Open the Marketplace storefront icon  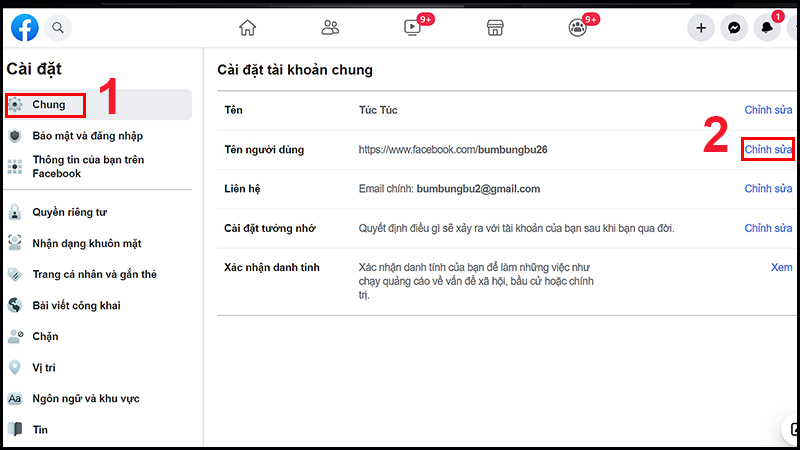pyautogui.click(x=495, y=28)
